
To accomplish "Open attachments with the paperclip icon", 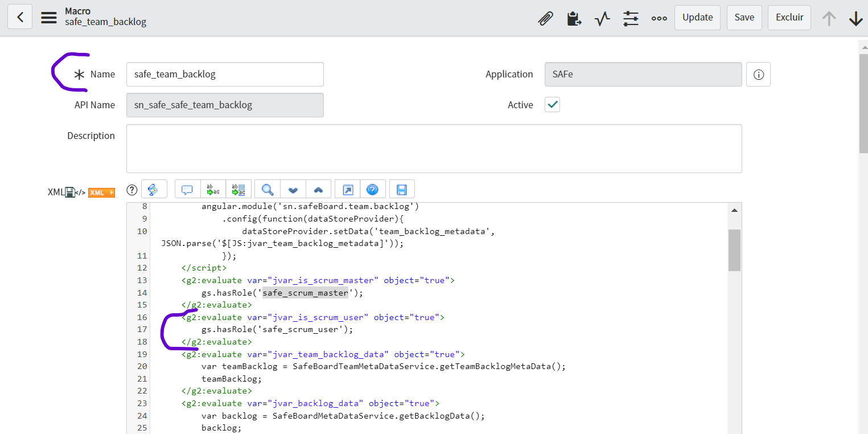I will (545, 18).
